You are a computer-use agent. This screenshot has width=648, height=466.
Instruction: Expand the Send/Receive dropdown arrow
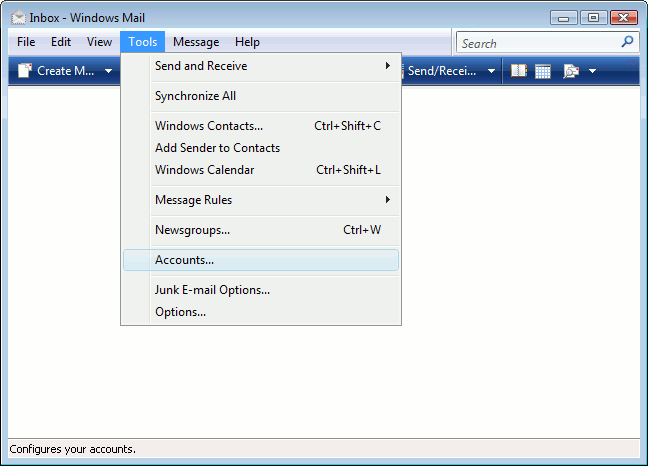491,71
